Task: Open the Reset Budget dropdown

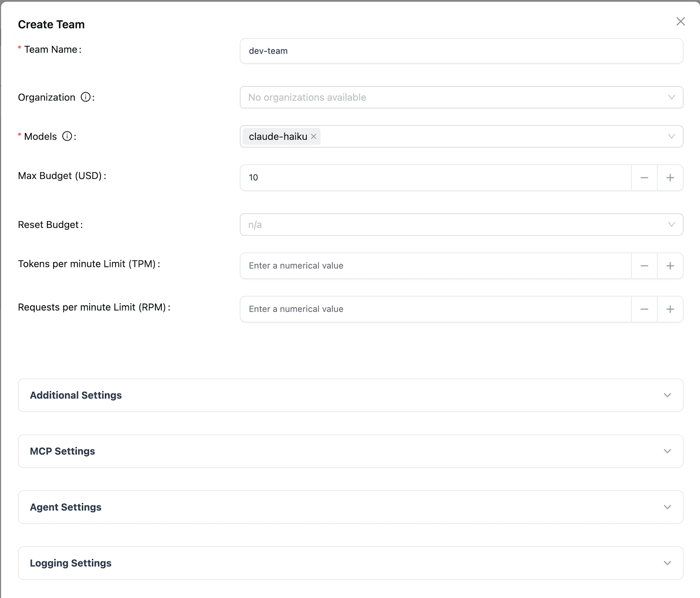Action: coord(461,224)
